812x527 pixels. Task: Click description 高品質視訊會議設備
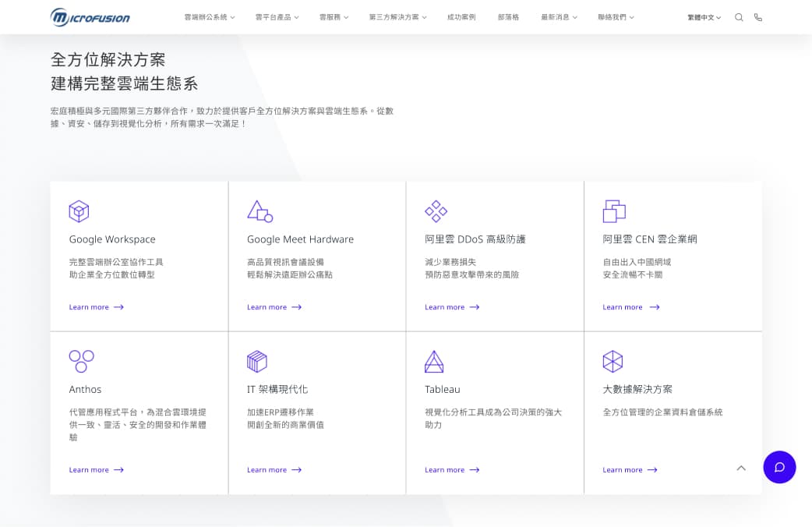(286, 262)
